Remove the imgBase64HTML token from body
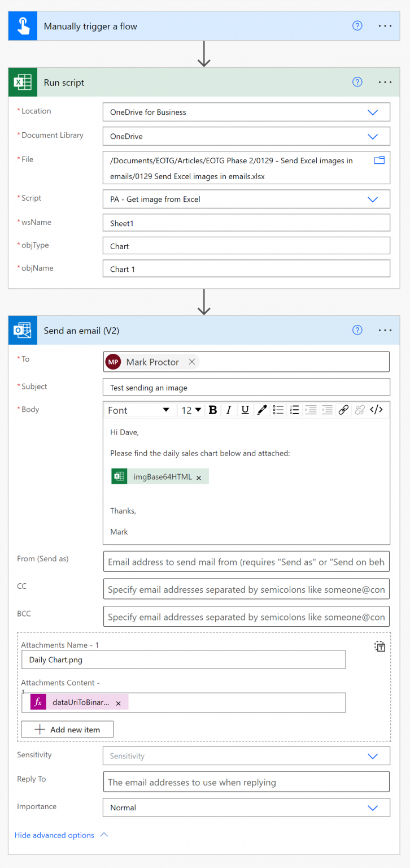 tap(199, 478)
